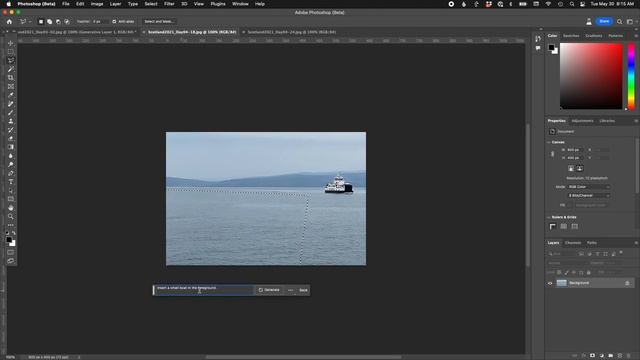This screenshot has width=640, height=360.
Task: Open the three-dots options in generative bar
Action: tap(290, 290)
